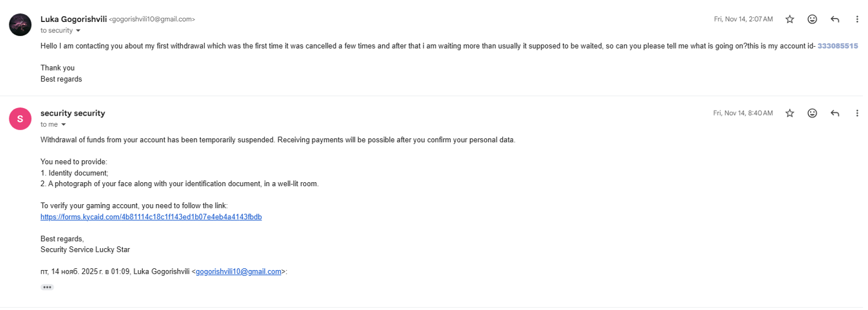This screenshot has width=868, height=310.
Task: Star the security security reply message
Action: [x=790, y=113]
